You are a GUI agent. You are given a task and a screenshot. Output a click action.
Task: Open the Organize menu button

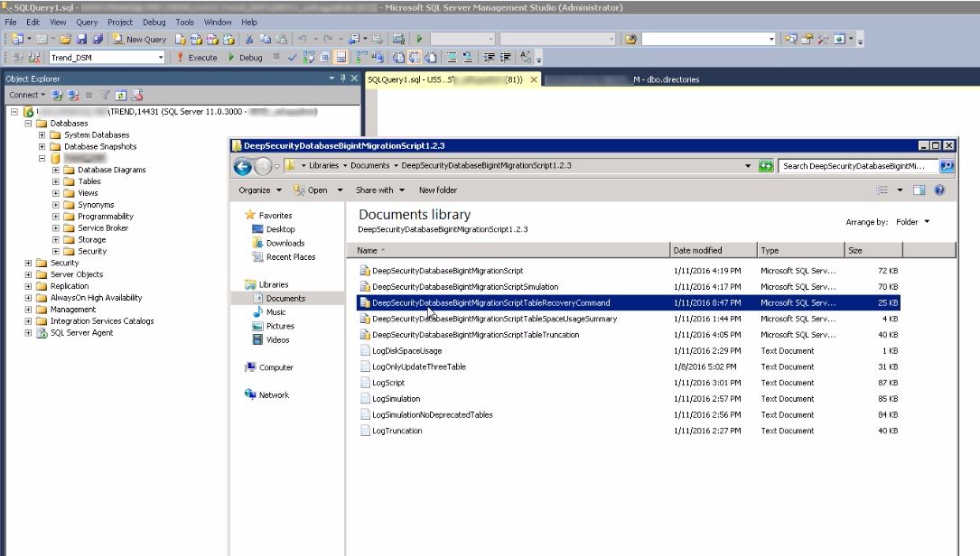click(x=259, y=190)
